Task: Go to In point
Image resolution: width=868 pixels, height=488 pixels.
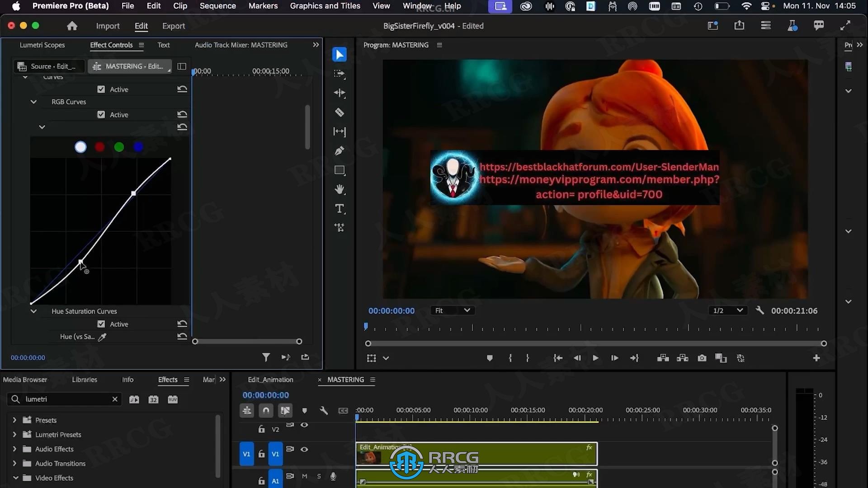Action: [558, 358]
